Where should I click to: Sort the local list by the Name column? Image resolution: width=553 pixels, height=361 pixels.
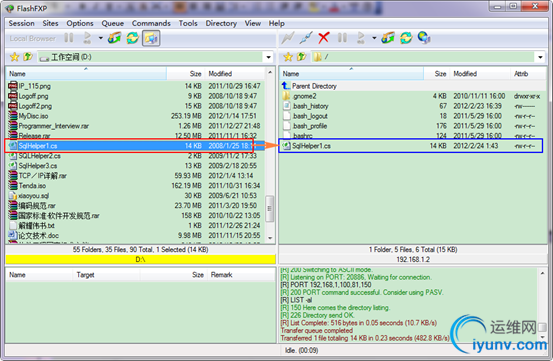(x=86, y=74)
